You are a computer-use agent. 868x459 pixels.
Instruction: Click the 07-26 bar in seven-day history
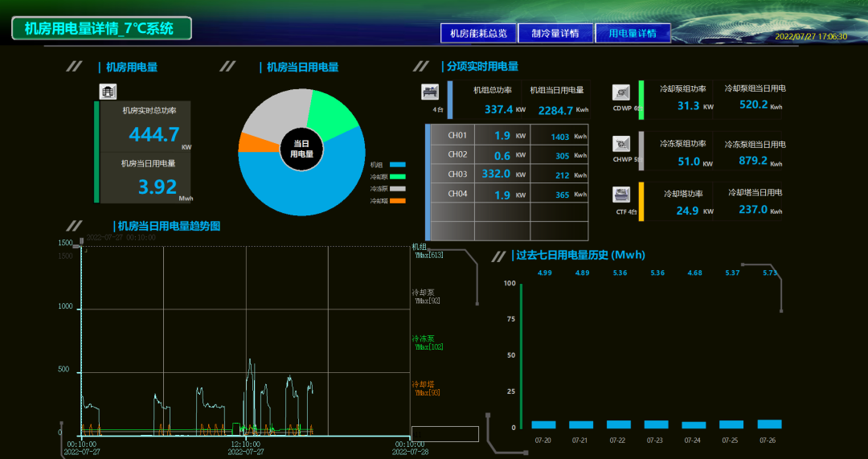(769, 424)
